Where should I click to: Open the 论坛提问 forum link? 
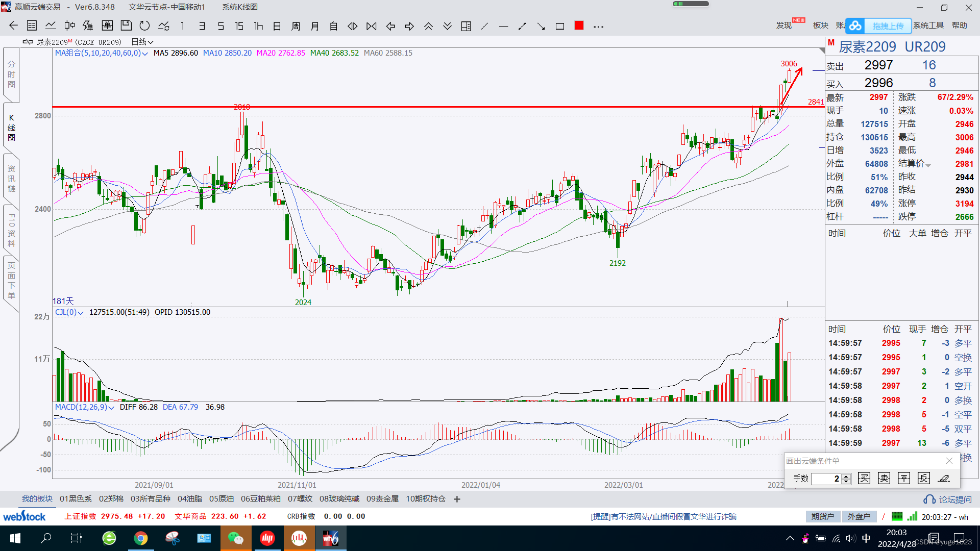(x=948, y=499)
